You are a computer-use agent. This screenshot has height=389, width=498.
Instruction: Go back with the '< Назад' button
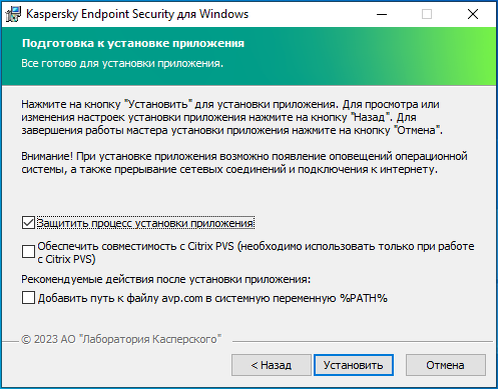[x=271, y=365]
